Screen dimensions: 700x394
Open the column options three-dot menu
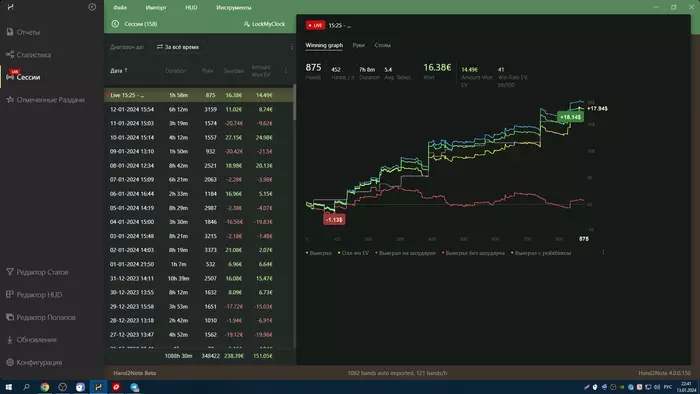[x=286, y=71]
